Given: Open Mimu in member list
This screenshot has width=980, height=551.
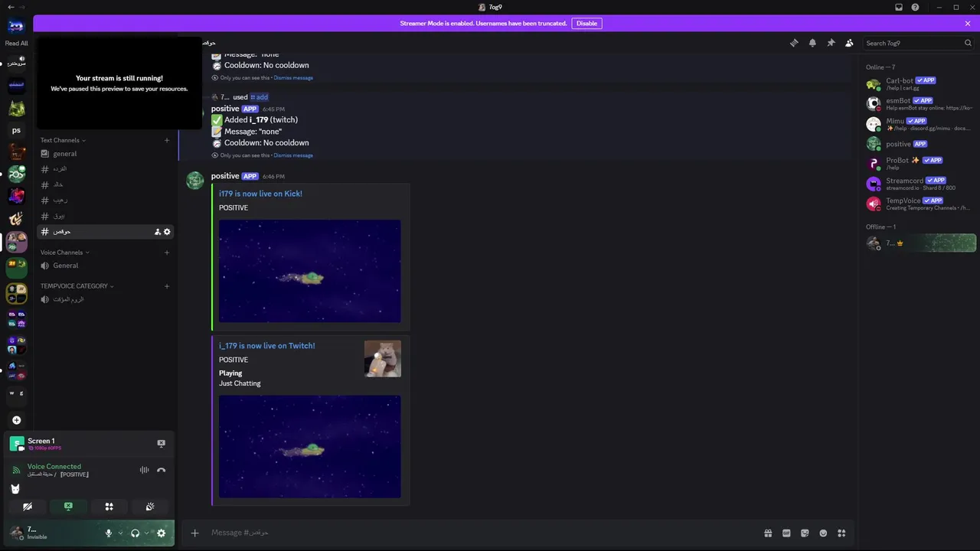Looking at the screenshot, I should (919, 124).
